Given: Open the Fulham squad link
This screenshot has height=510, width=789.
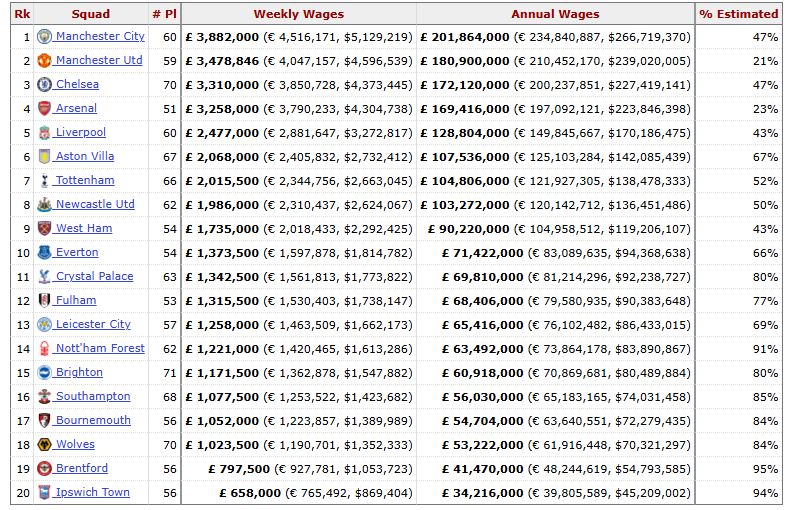Looking at the screenshot, I should 75,300.
